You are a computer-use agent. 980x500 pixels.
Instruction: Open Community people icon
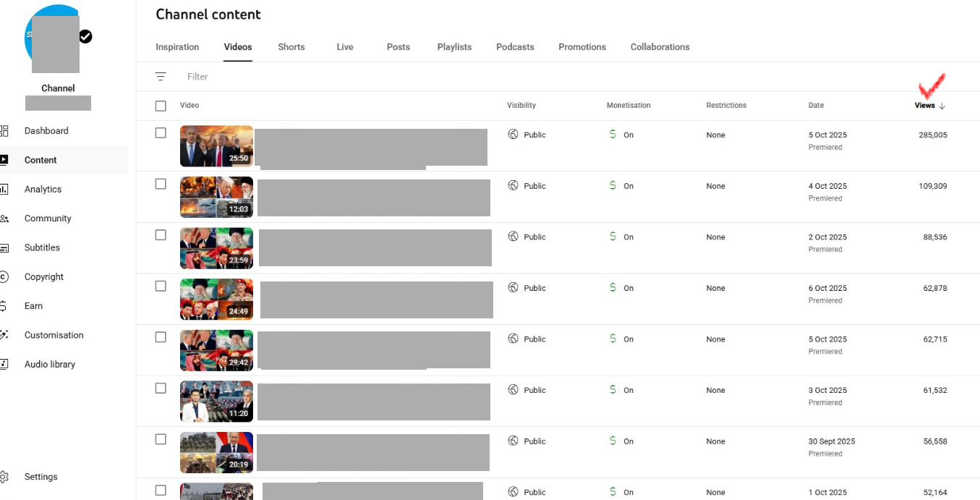pyautogui.click(x=4, y=219)
